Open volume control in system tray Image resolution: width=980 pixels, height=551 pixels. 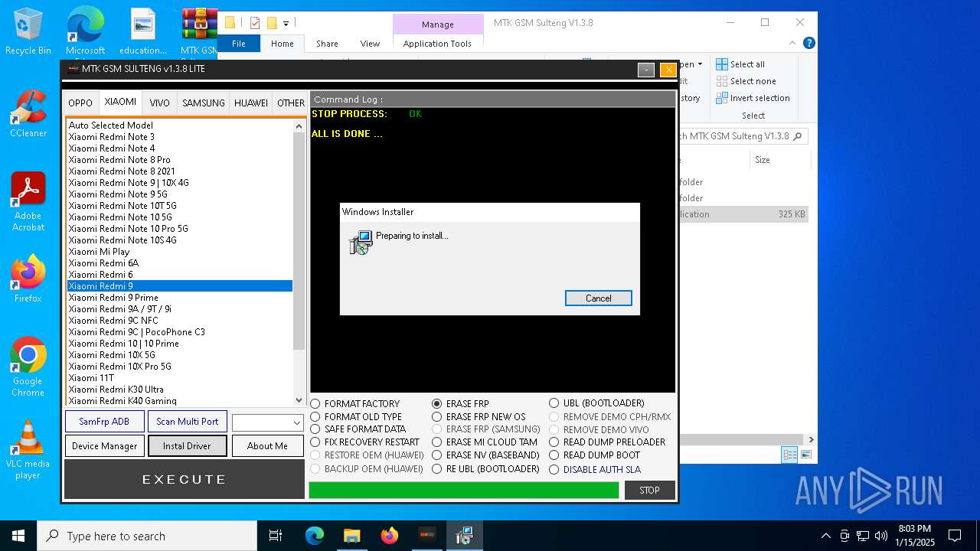click(x=881, y=536)
